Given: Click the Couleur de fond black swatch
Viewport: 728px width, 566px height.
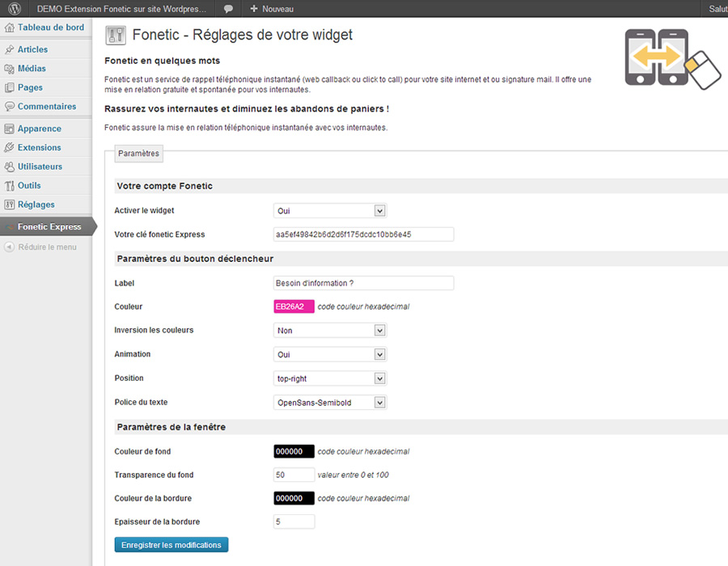Looking at the screenshot, I should tap(294, 451).
